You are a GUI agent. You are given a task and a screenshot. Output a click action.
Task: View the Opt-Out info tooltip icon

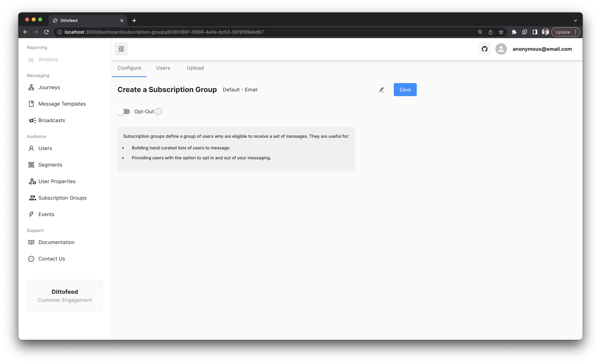pyautogui.click(x=158, y=111)
